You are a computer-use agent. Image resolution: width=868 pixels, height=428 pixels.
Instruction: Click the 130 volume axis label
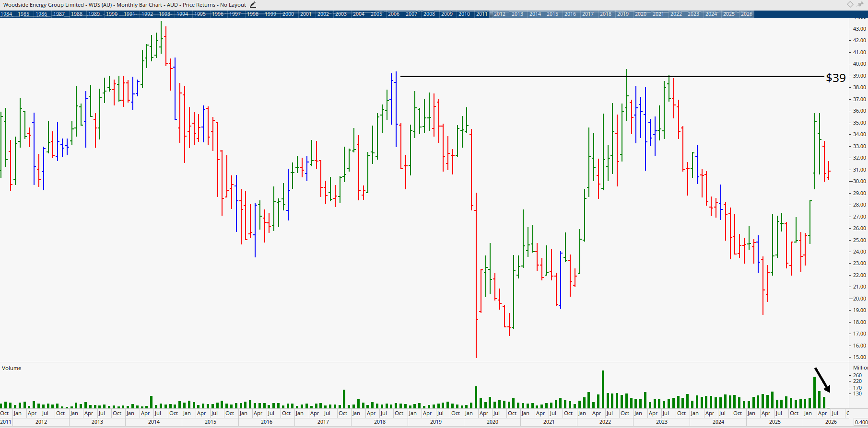tap(857, 393)
